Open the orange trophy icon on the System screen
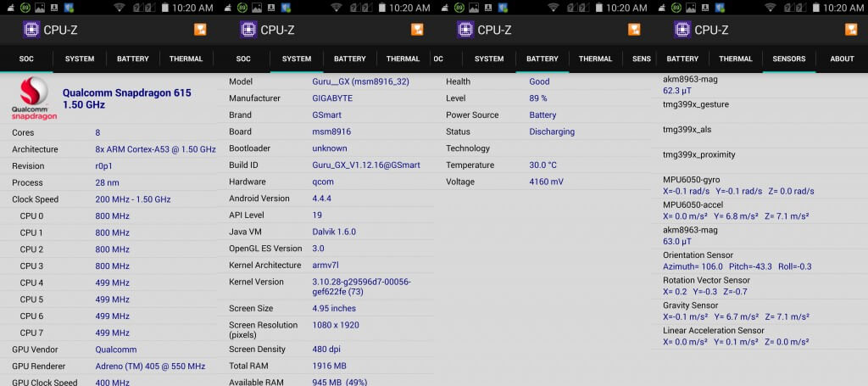This screenshot has height=386, width=868. [417, 30]
